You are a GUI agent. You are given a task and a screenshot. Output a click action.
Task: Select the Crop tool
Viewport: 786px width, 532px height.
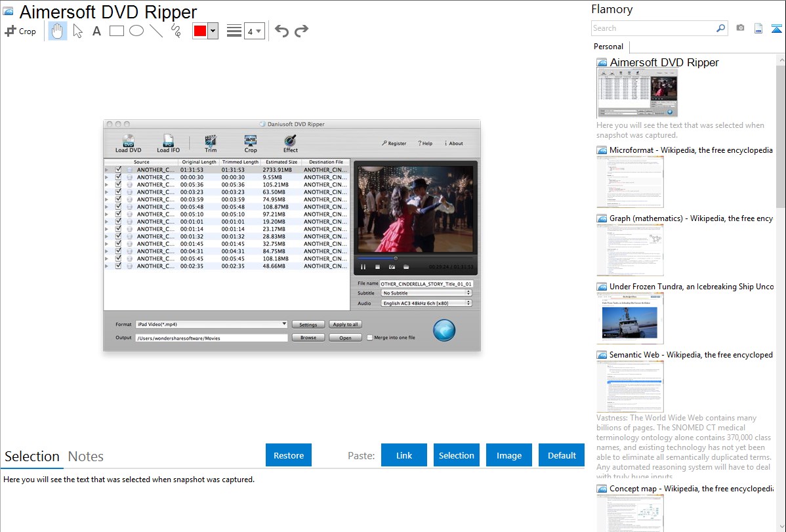pos(20,31)
